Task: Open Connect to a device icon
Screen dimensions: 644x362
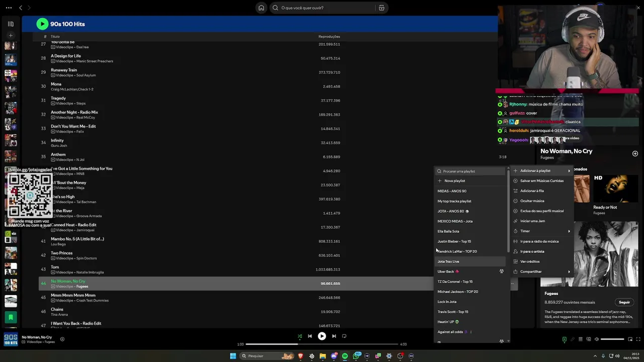Action: pyautogui.click(x=588, y=339)
